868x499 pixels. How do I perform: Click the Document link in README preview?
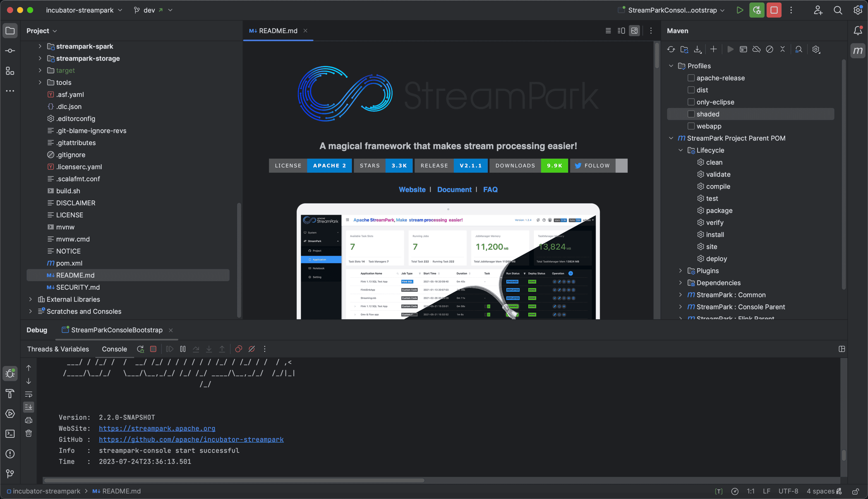[454, 189]
